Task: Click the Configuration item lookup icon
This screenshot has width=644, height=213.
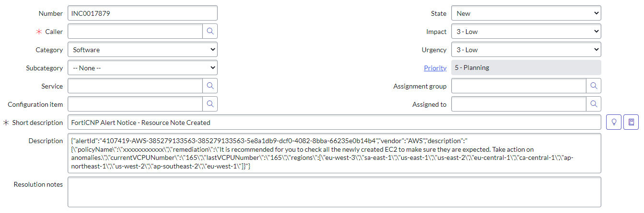Action: [210, 104]
